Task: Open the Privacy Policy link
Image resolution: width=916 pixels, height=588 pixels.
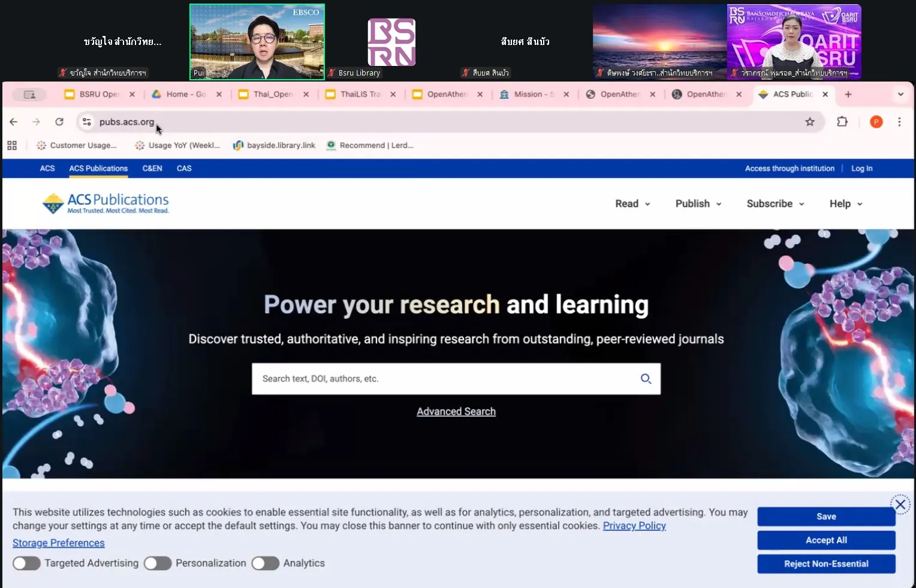Action: pyautogui.click(x=634, y=526)
